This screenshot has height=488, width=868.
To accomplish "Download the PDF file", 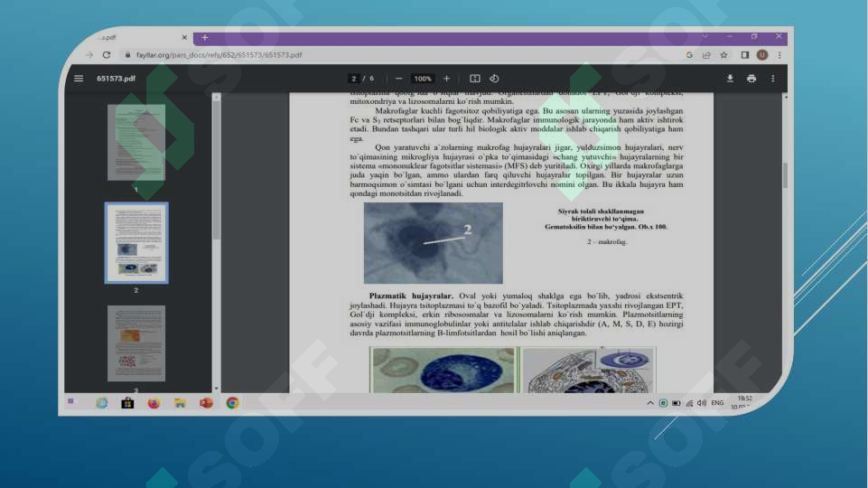I will [730, 79].
